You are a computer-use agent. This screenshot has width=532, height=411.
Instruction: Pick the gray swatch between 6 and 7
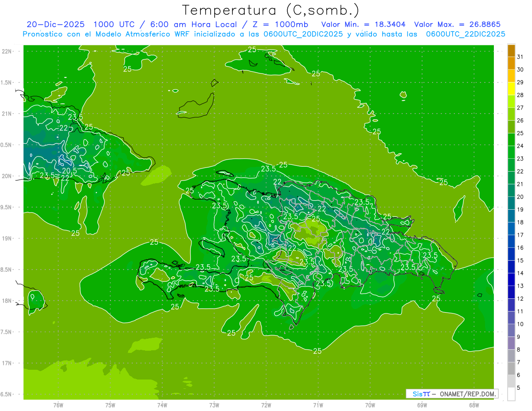click(511, 369)
